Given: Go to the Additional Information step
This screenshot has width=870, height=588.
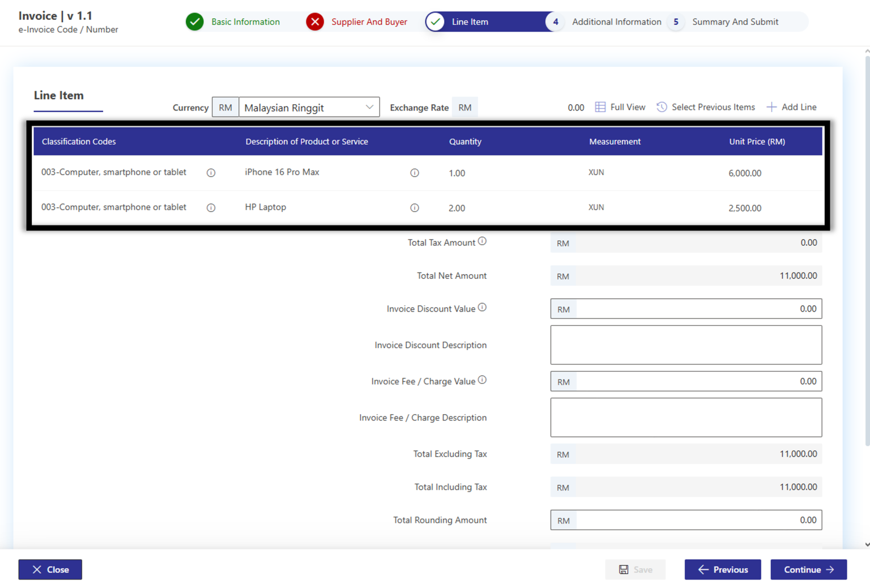Looking at the screenshot, I should [x=617, y=22].
